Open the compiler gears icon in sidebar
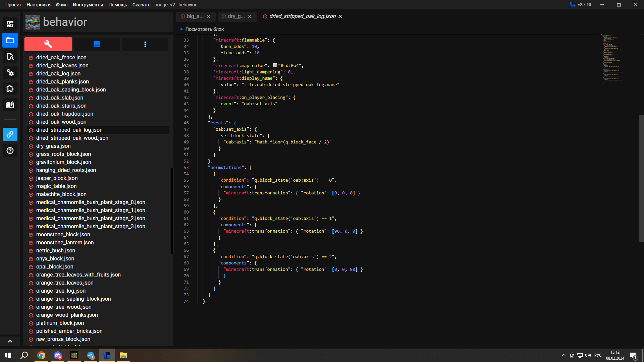The width and height of the screenshot is (644, 362). pos(10,72)
